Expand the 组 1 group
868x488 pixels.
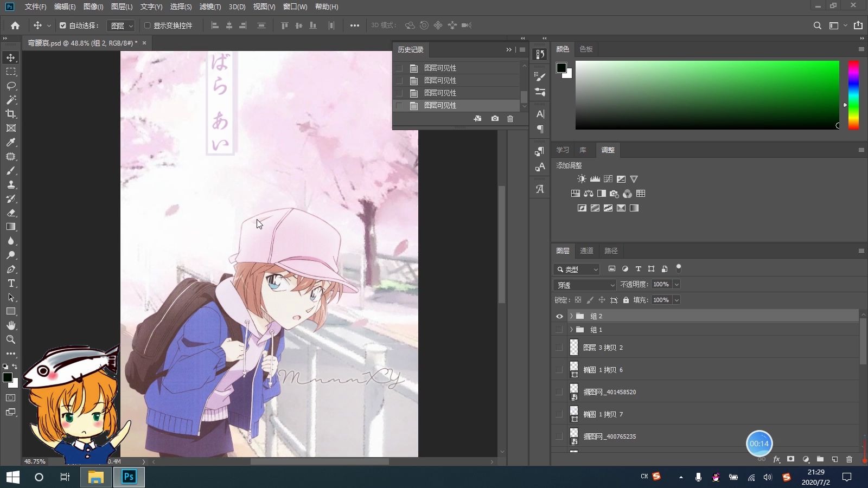click(x=571, y=330)
